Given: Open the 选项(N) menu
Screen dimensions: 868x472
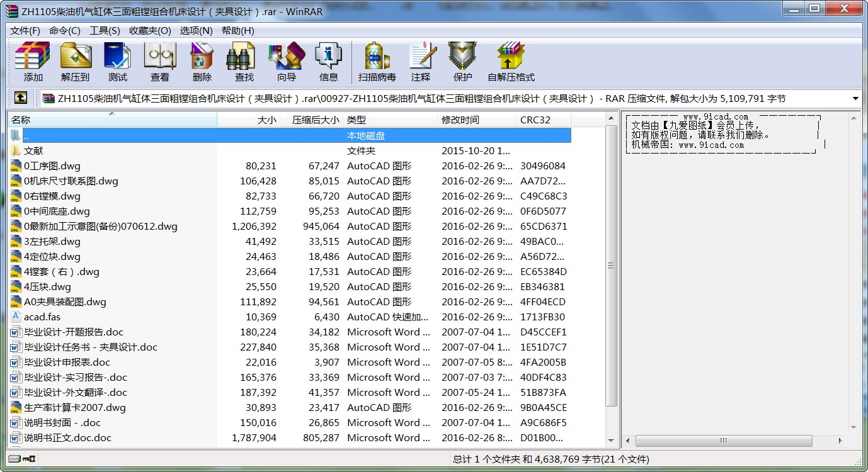Looking at the screenshot, I should (x=197, y=30).
